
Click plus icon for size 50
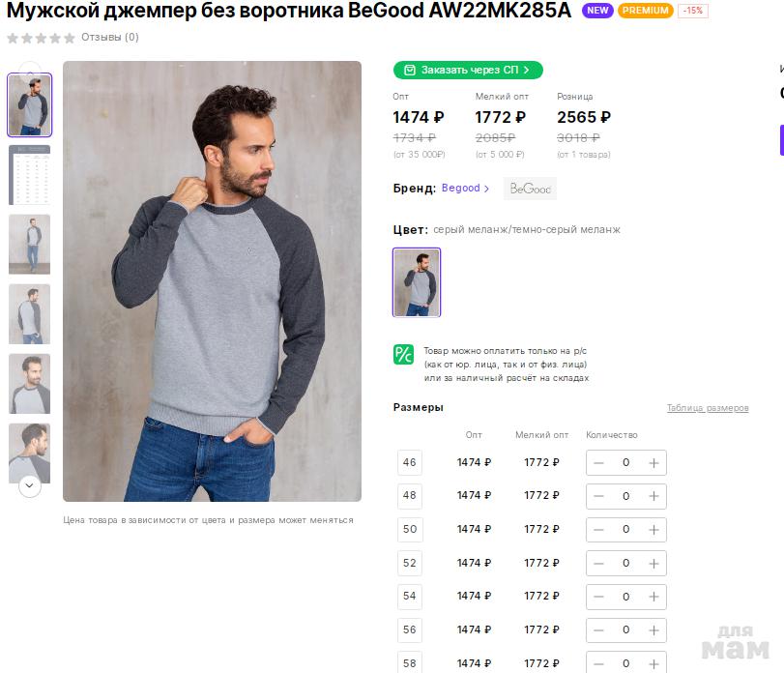coord(653,530)
